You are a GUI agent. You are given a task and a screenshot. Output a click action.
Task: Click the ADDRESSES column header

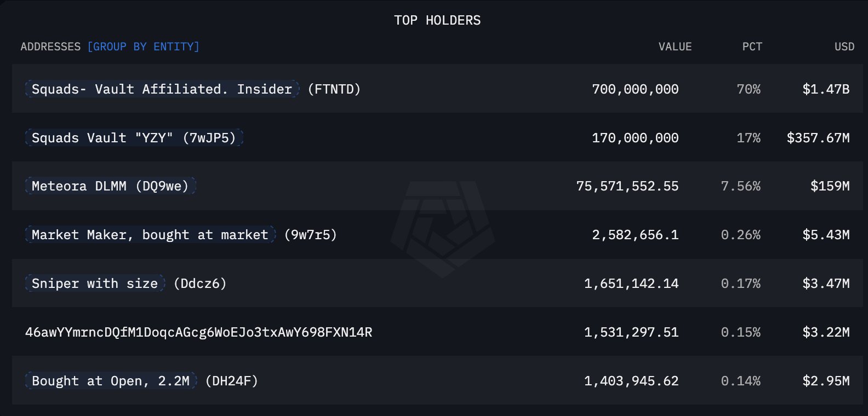coord(50,47)
